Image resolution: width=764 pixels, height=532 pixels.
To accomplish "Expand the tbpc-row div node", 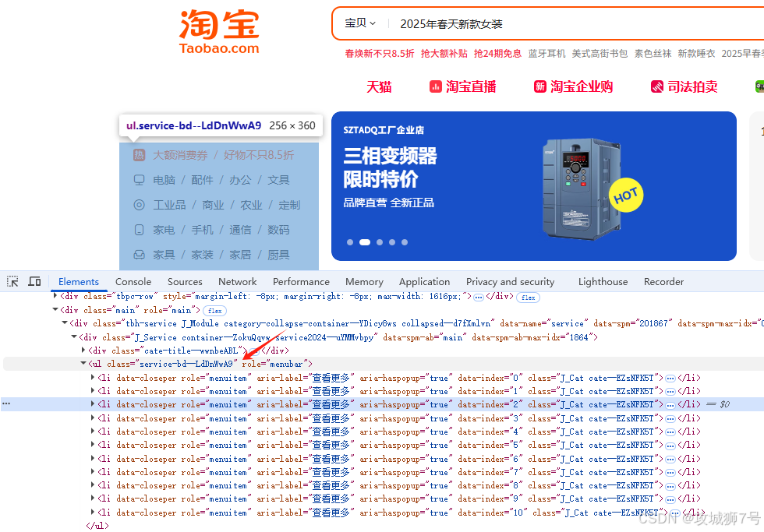I will pos(55,295).
